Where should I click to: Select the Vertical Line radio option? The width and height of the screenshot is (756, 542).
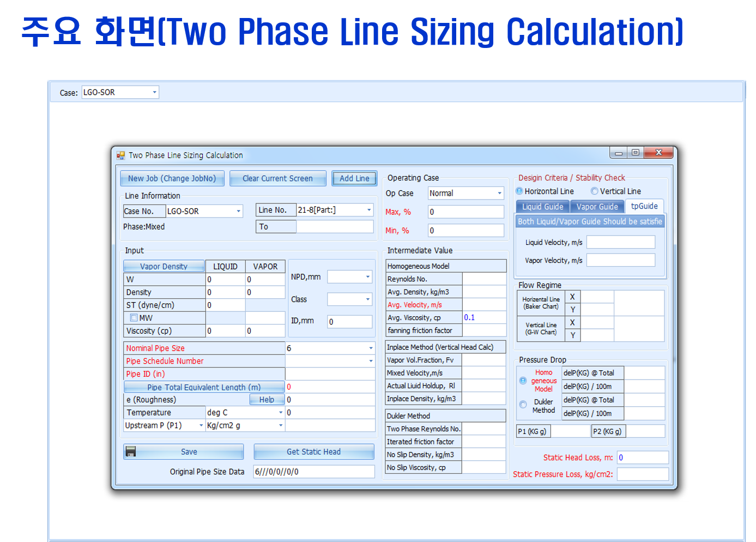[x=595, y=191]
